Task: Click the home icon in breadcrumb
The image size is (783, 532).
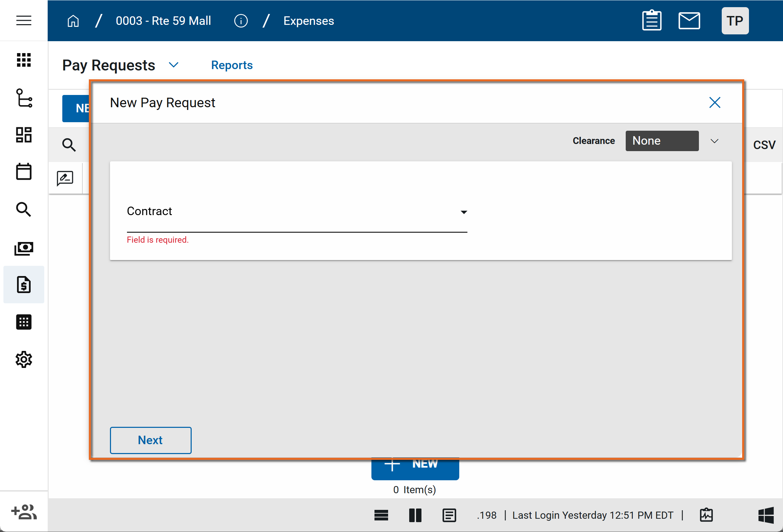Action: 73,21
